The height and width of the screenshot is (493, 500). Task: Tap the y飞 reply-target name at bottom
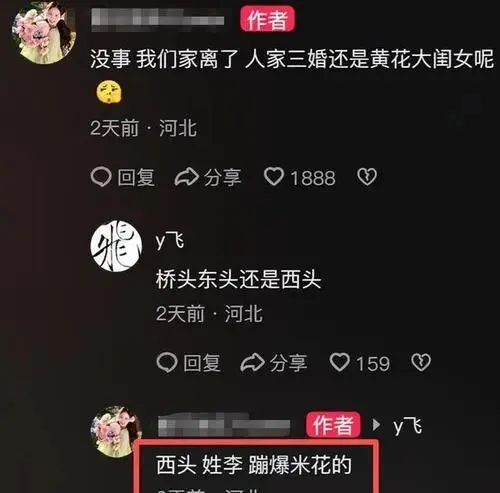coord(408,426)
